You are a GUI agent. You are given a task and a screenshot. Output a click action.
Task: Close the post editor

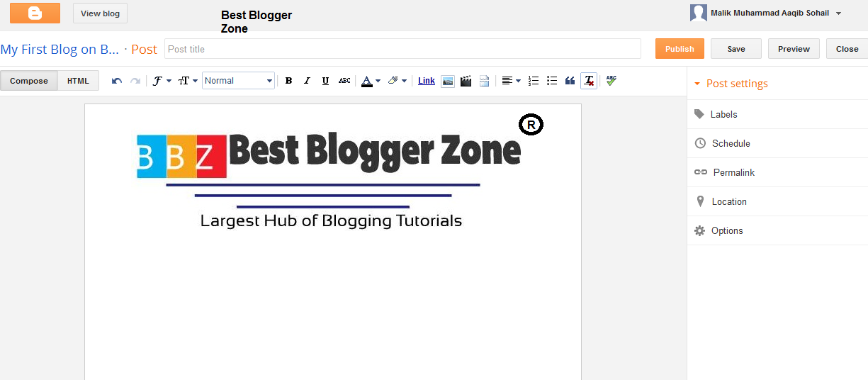coord(847,49)
